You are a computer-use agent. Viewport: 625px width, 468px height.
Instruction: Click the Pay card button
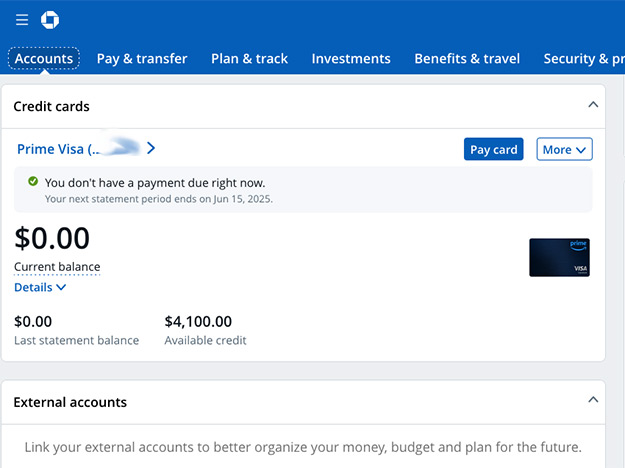(493, 149)
